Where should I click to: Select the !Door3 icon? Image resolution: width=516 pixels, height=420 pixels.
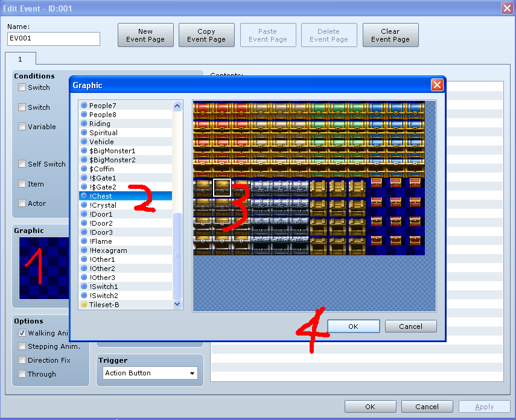click(x=84, y=232)
